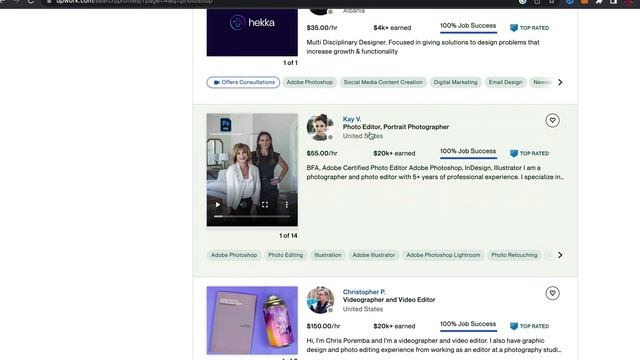Click Kay V.'s 100% Job Success indicator

468,152
